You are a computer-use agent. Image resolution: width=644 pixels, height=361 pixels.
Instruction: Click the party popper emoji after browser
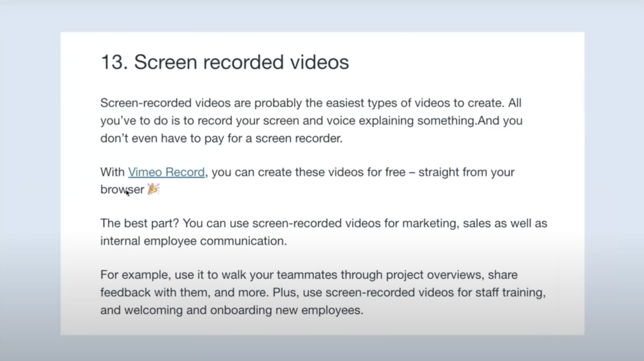154,189
